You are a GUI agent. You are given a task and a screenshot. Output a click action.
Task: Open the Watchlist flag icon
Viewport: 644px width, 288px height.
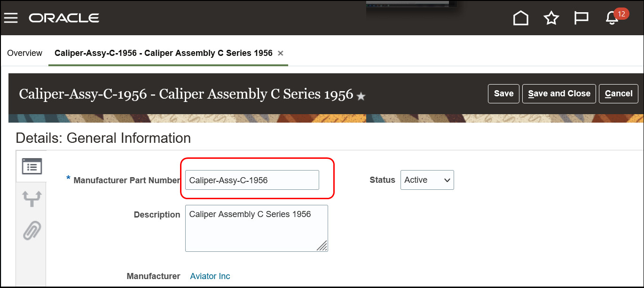[x=581, y=18]
